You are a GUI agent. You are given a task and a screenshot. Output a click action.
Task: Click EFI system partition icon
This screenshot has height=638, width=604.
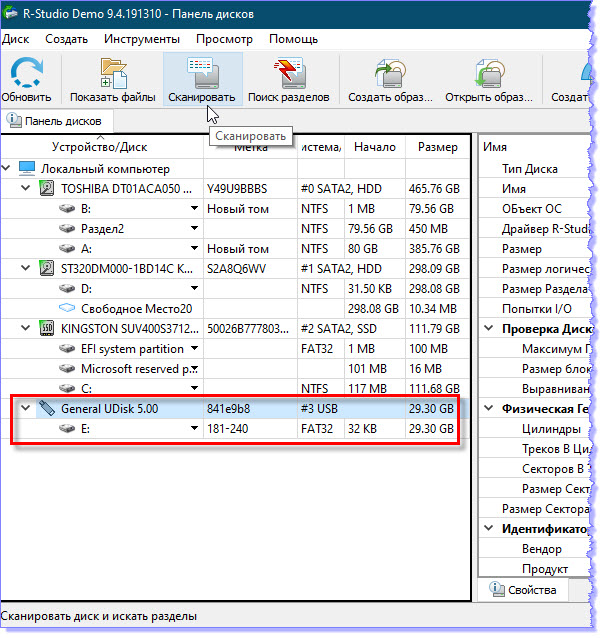tap(67, 350)
